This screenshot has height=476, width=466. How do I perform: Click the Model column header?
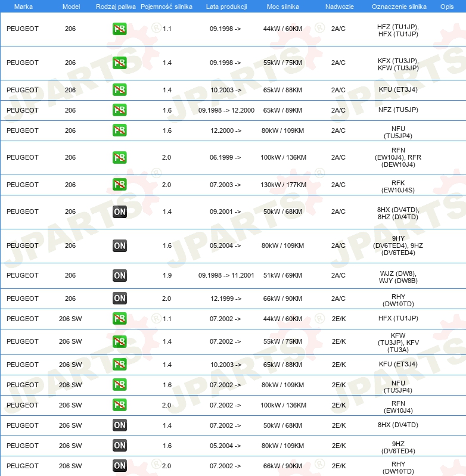coord(71,7)
